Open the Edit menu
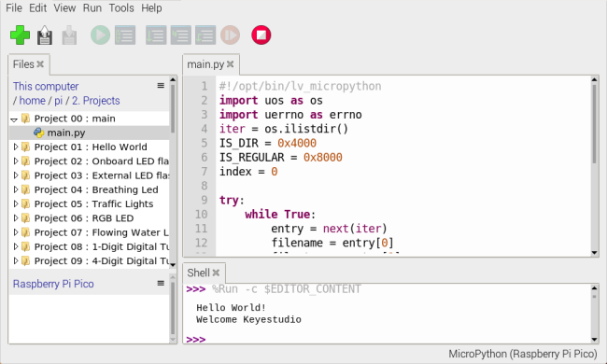Screen dimensions: 607x364 [x=38, y=8]
